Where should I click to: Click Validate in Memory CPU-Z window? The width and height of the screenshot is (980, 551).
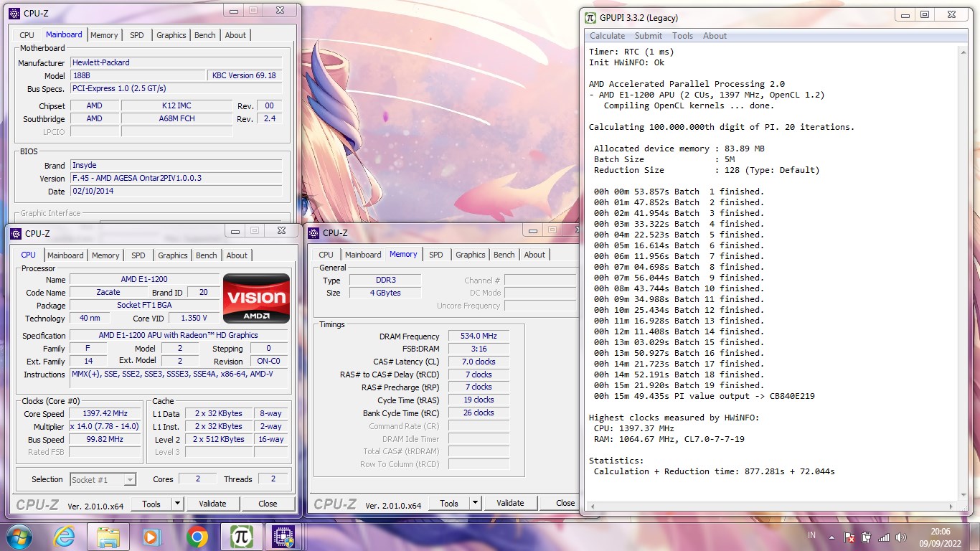tap(510, 503)
